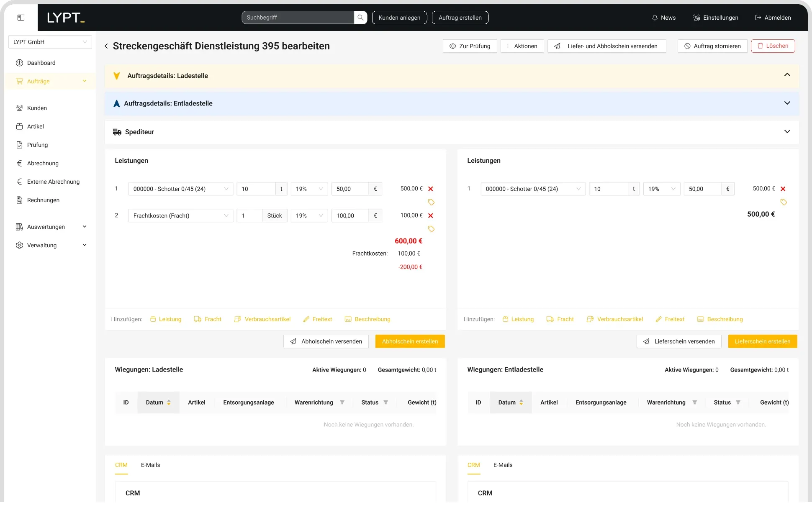Remove the Frachtkosten row
The height and width of the screenshot is (523, 812).
431,216
